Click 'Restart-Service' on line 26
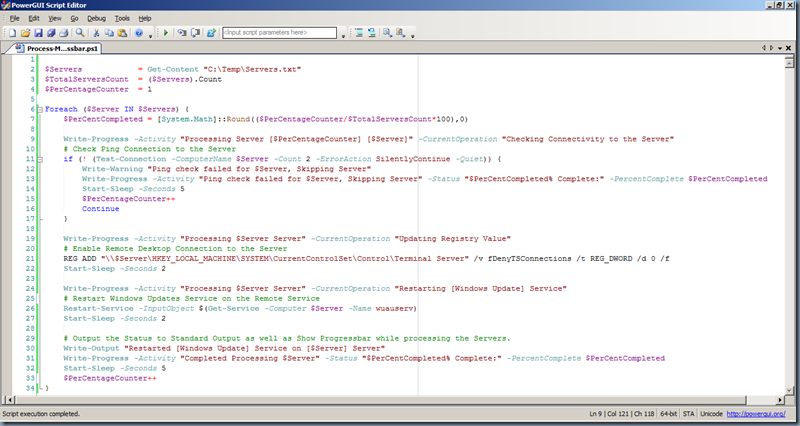Screen dimensions: 800x426 pos(98,309)
